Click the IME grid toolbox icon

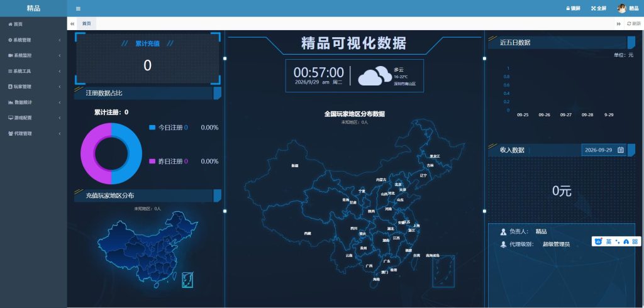click(x=635, y=241)
